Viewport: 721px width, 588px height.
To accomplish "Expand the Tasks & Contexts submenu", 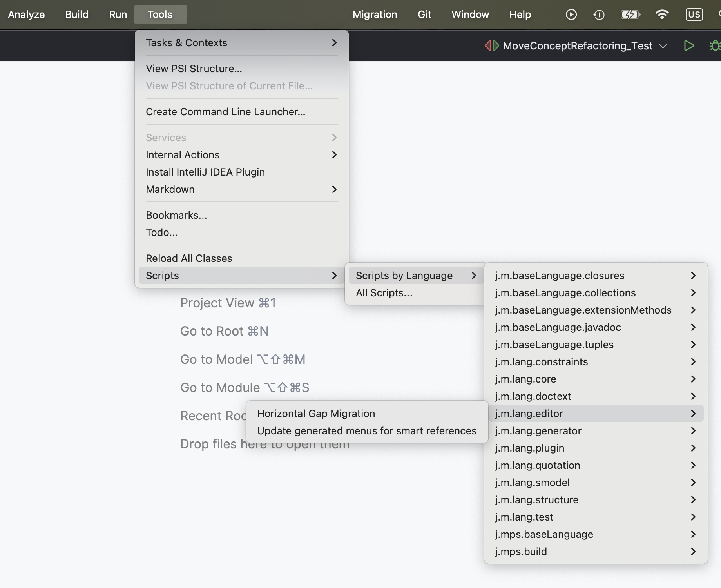I will click(x=241, y=43).
